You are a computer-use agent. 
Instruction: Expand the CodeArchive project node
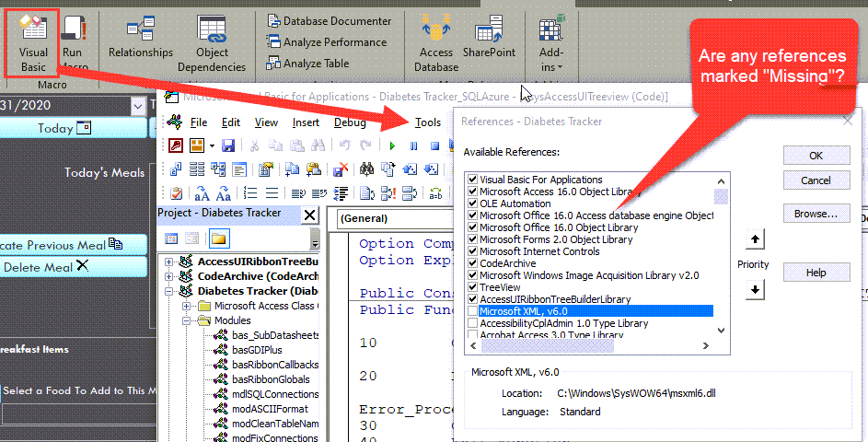(168, 276)
